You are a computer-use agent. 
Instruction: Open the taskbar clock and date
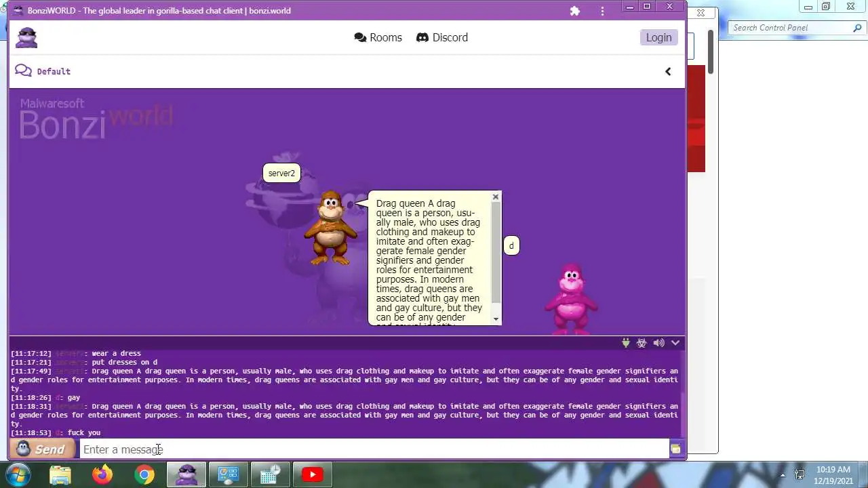point(833,474)
